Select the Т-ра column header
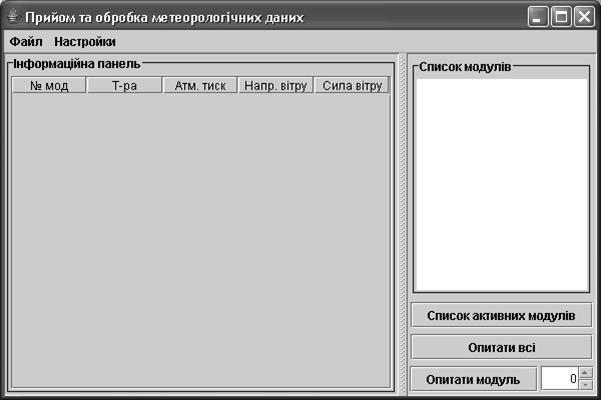 pos(125,86)
